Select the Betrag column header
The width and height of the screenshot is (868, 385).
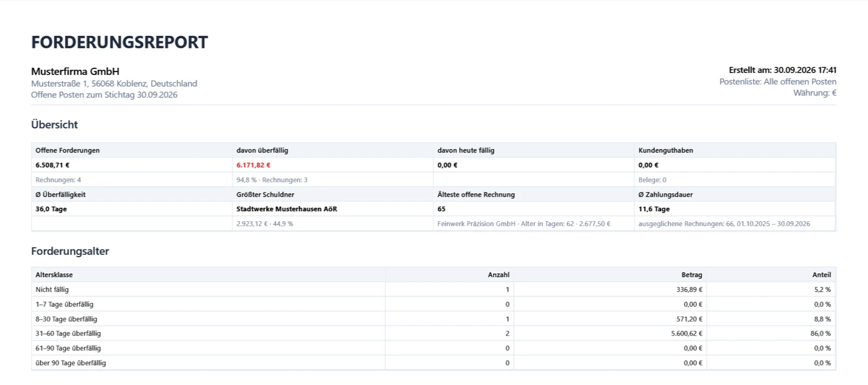tap(692, 275)
